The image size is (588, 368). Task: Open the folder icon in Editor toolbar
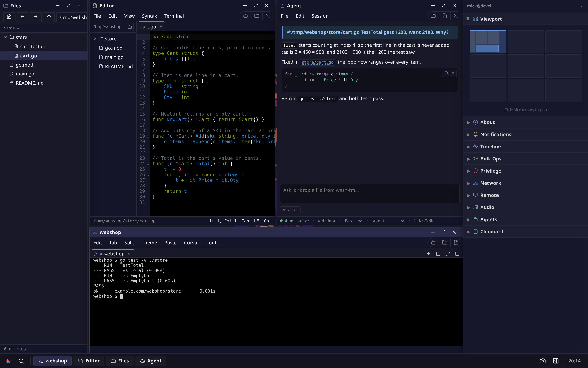click(257, 16)
